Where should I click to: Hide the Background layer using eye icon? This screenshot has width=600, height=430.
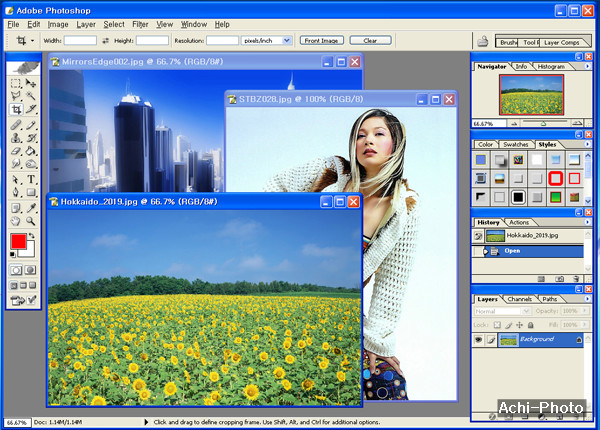pos(480,340)
